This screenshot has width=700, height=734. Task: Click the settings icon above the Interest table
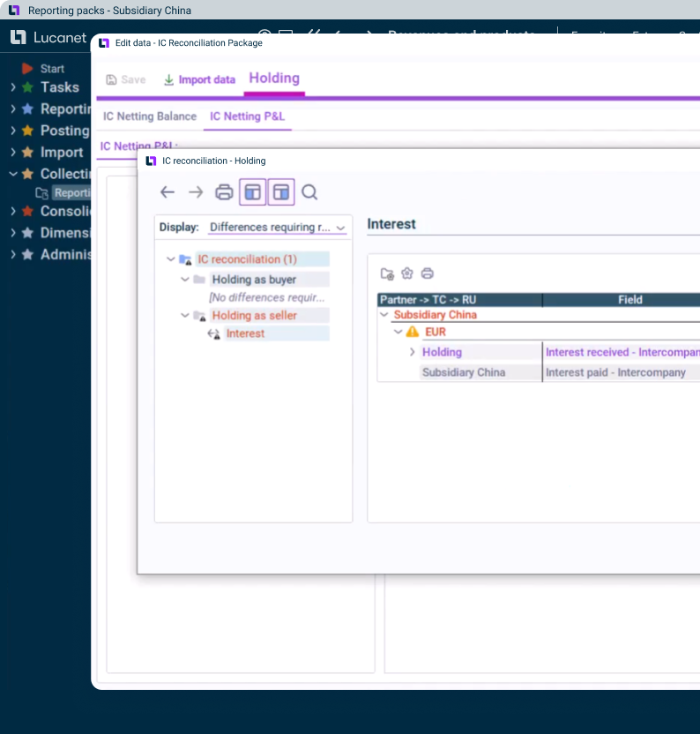point(407,273)
